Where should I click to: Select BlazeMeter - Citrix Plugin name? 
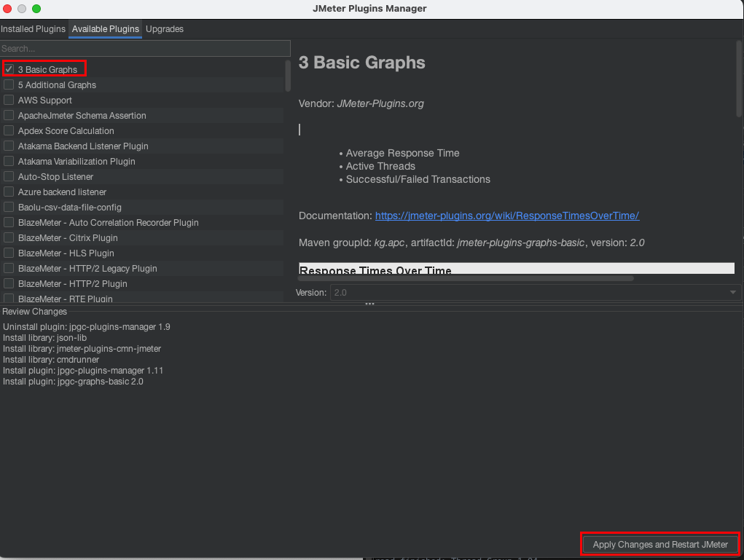coord(68,238)
